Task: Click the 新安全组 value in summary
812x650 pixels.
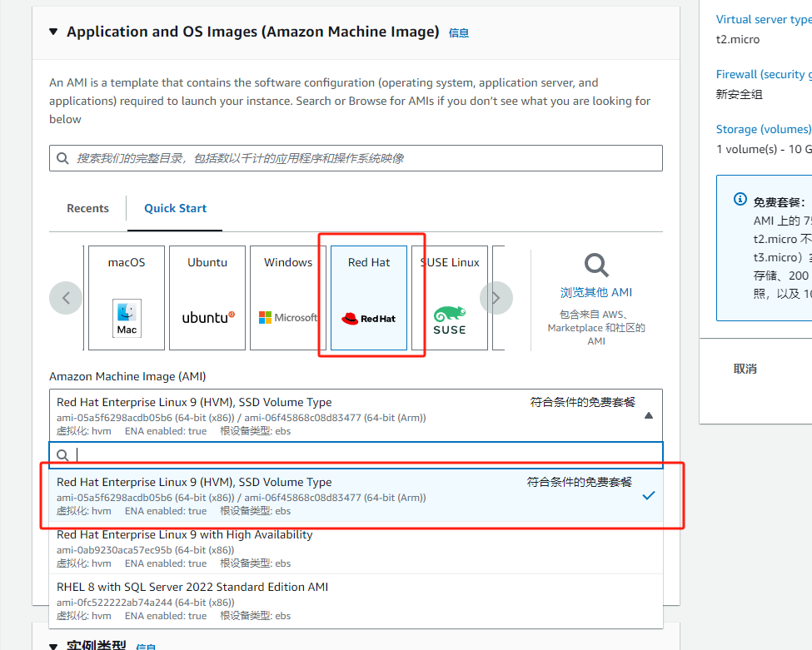Action: [x=740, y=95]
